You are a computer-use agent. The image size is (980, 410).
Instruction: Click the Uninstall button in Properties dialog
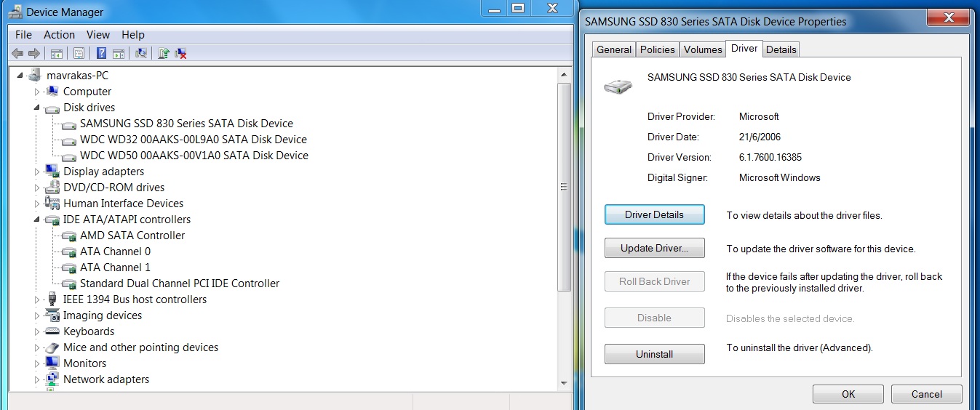[655, 354]
